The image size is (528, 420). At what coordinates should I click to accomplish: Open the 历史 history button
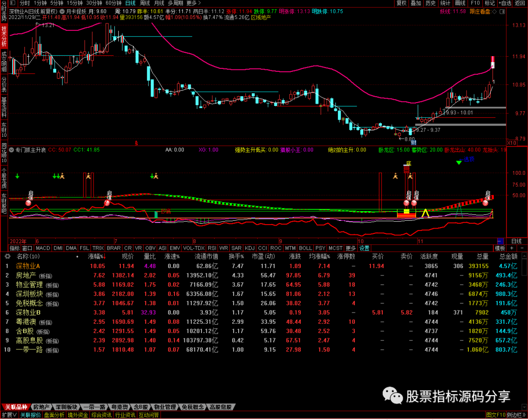(x=430, y=3)
